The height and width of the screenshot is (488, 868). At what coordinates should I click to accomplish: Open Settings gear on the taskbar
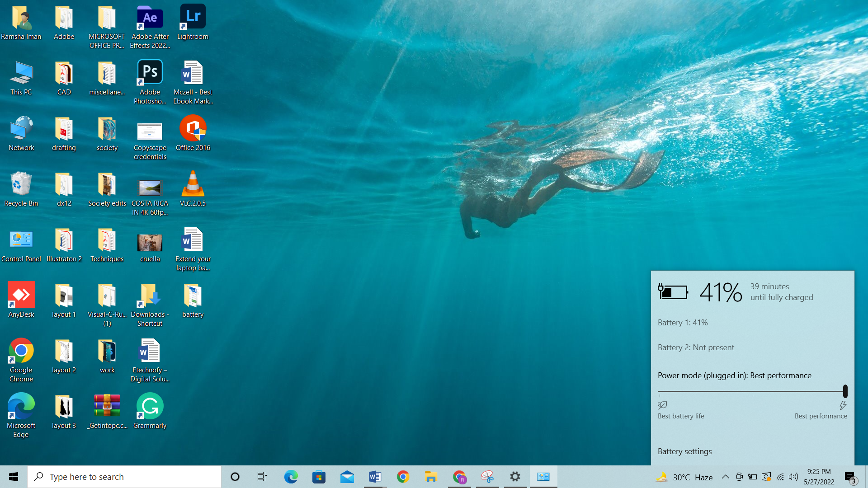[x=515, y=477]
